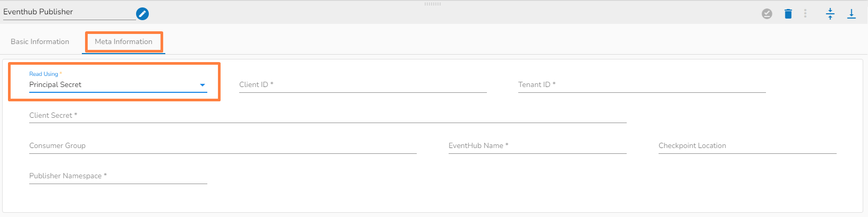The height and width of the screenshot is (217, 868).
Task: Select the Consumer Group input field
Action: pos(223,146)
